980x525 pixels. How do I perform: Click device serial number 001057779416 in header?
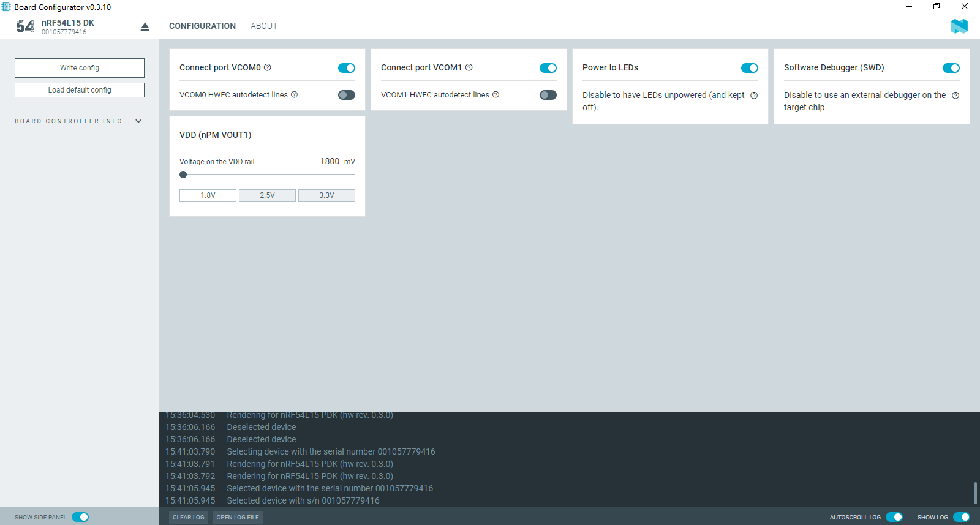[64, 32]
